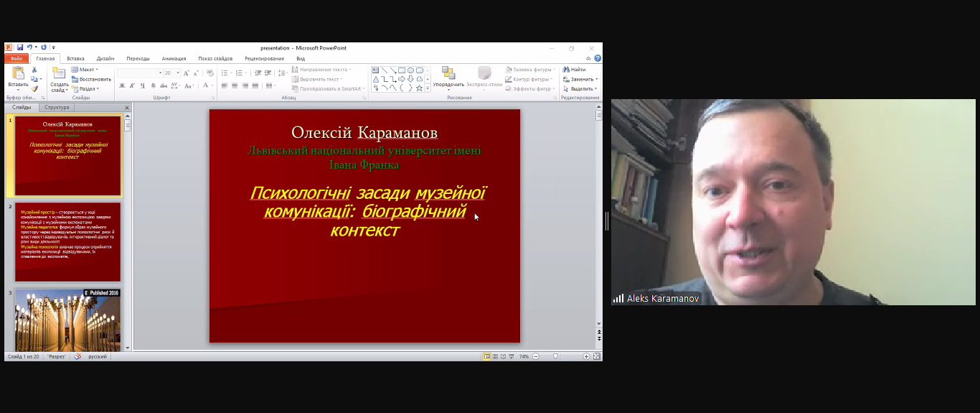
Task: Open the Рецензирование ribbon tab
Action: coord(264,59)
